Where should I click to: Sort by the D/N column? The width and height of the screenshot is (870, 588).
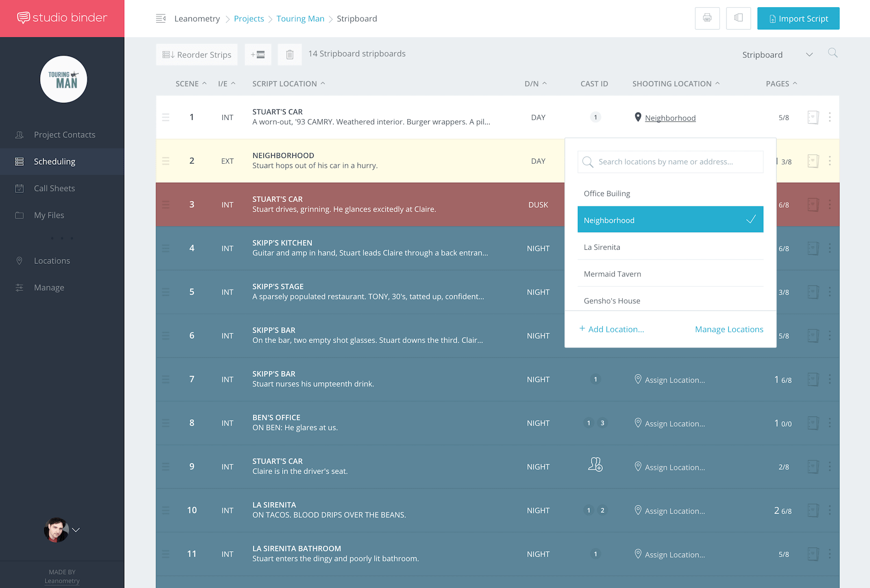536,84
